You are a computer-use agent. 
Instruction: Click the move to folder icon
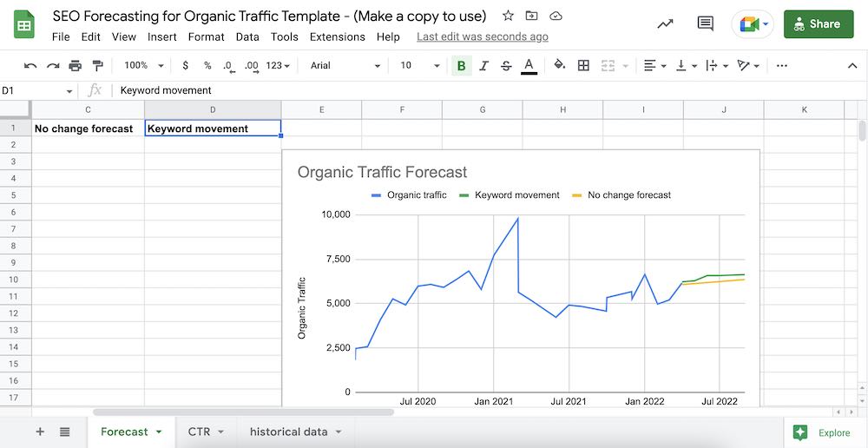[532, 16]
